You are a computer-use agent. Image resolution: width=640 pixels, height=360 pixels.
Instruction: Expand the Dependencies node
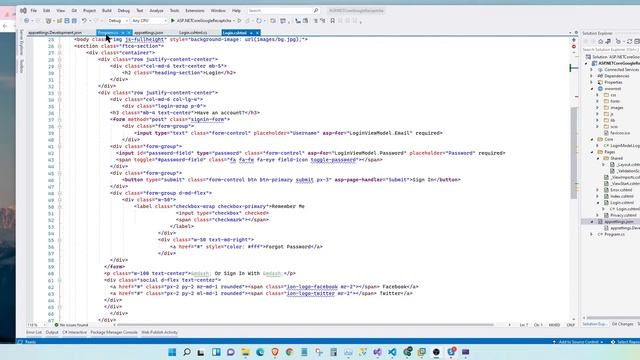(592, 76)
